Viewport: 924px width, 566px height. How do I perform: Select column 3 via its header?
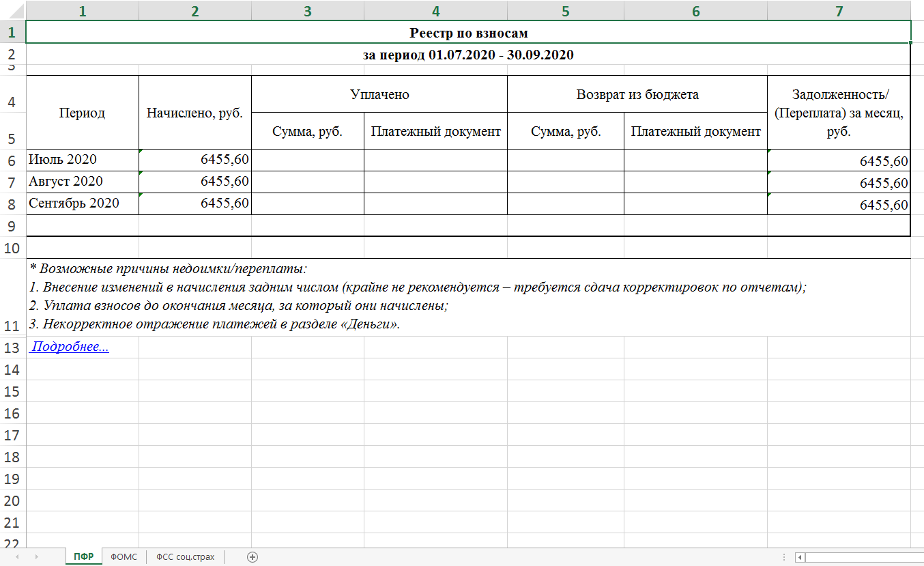pos(308,10)
